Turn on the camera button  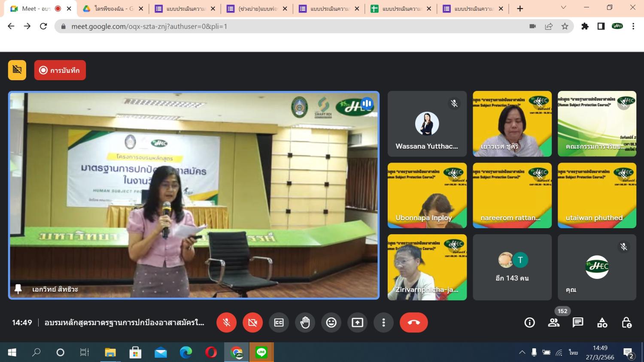point(252,323)
